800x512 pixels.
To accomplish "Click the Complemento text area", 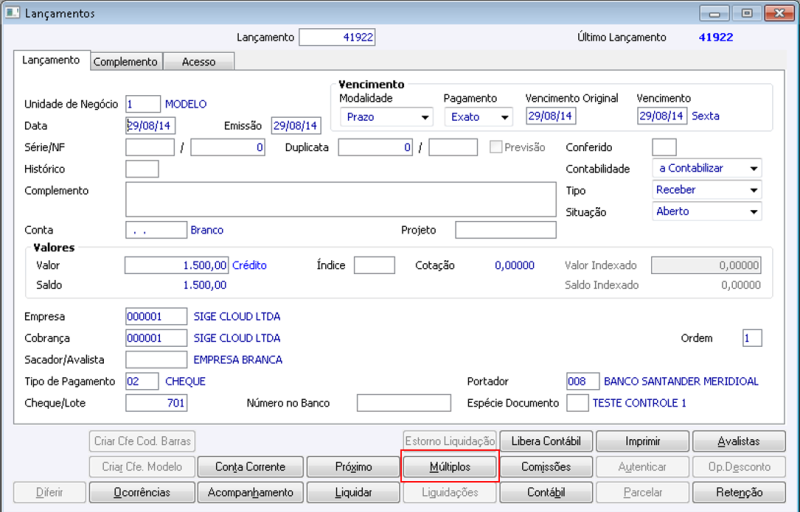I will pyautogui.click(x=341, y=199).
